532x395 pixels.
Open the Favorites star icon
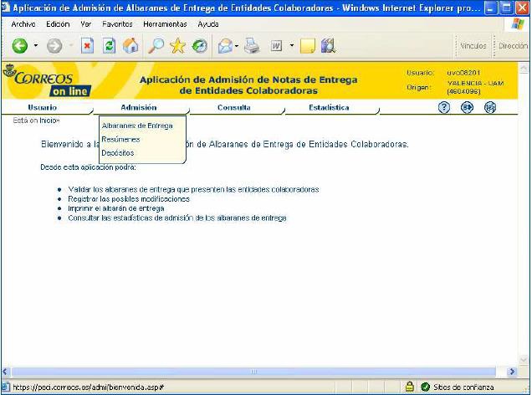pyautogui.click(x=178, y=46)
